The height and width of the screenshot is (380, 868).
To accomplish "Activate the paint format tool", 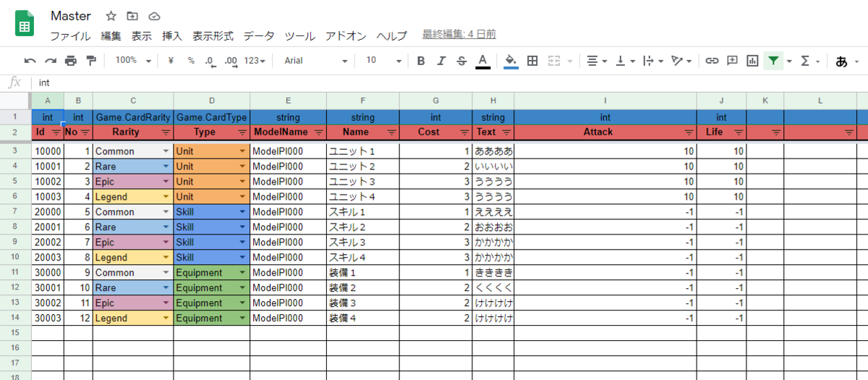I will (90, 61).
